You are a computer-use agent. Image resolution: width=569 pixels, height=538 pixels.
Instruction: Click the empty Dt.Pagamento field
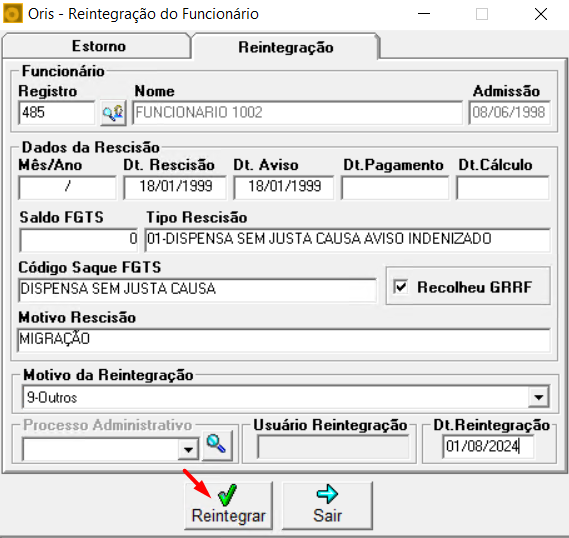click(395, 187)
